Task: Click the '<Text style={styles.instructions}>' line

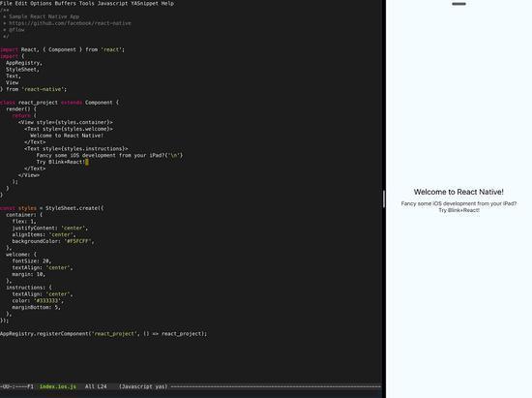Action: [x=76, y=149]
